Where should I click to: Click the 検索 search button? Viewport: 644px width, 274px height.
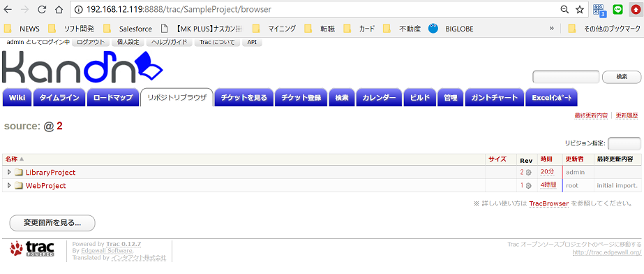pyautogui.click(x=622, y=76)
